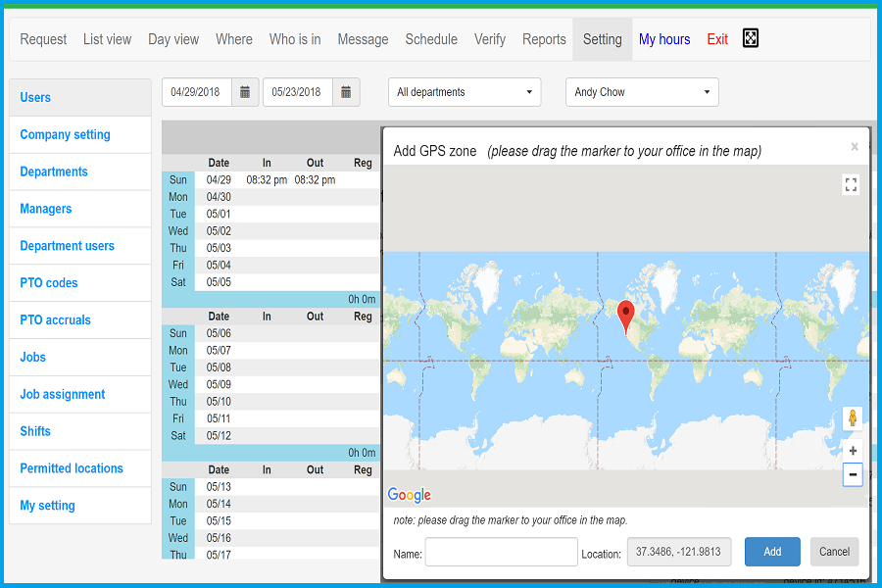This screenshot has width=882, height=588.
Task: Click the Exit link
Action: click(x=717, y=39)
